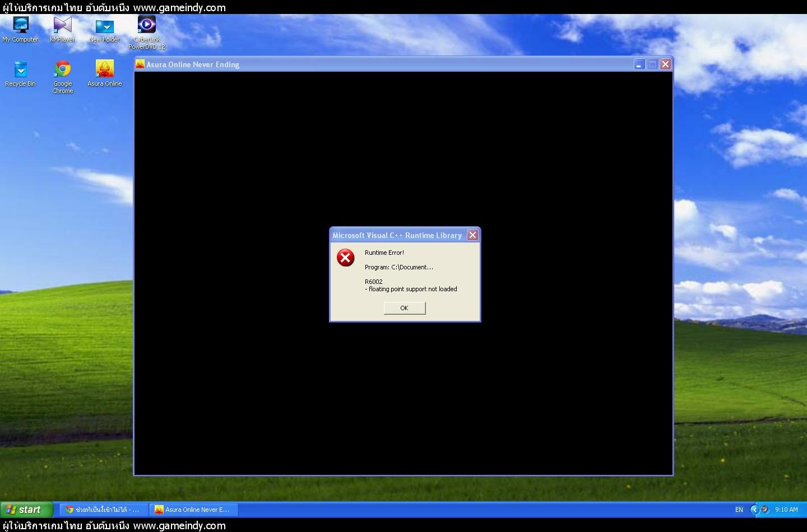The image size is (807, 532).
Task: Click the Asura Online window title icon
Action: click(x=140, y=64)
